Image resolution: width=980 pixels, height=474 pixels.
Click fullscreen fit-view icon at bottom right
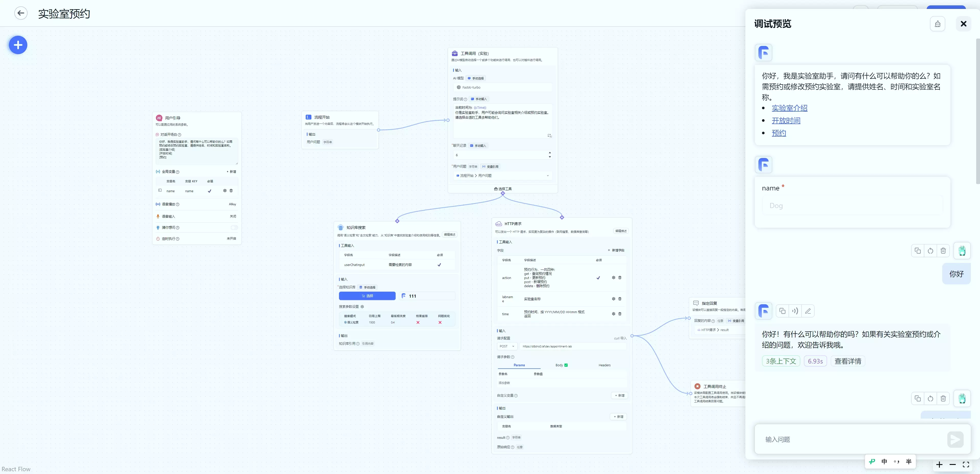(965, 465)
